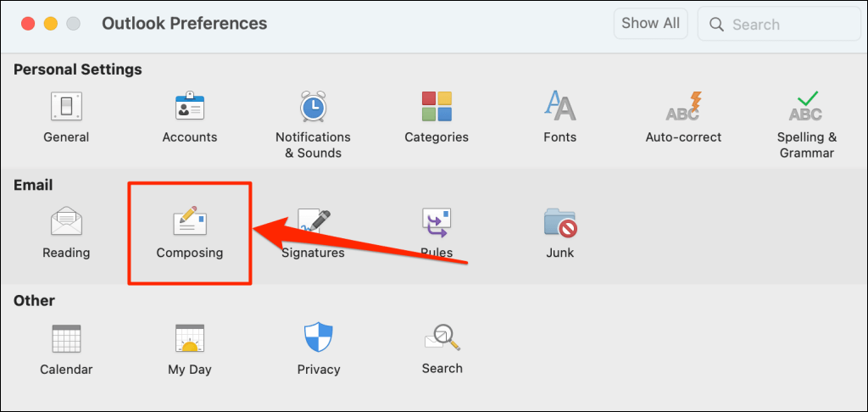Minimize the Outlook Preferences window
The height and width of the screenshot is (412, 868).
click(50, 24)
